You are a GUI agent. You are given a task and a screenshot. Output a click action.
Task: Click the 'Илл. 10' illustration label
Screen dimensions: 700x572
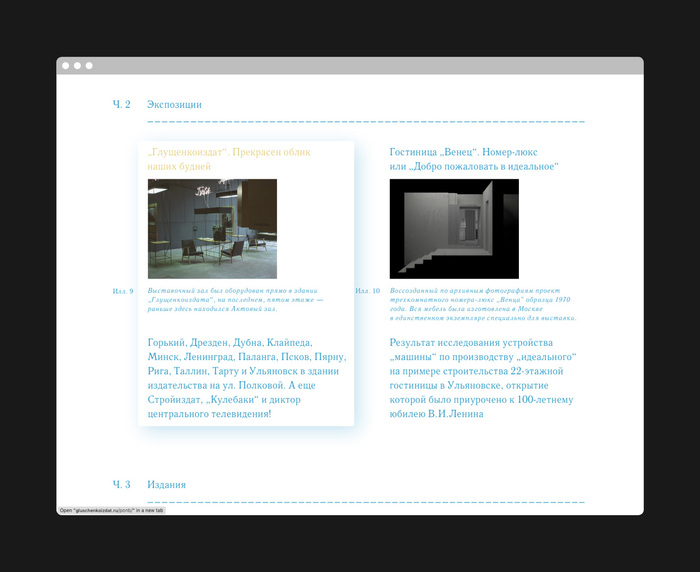tap(367, 291)
